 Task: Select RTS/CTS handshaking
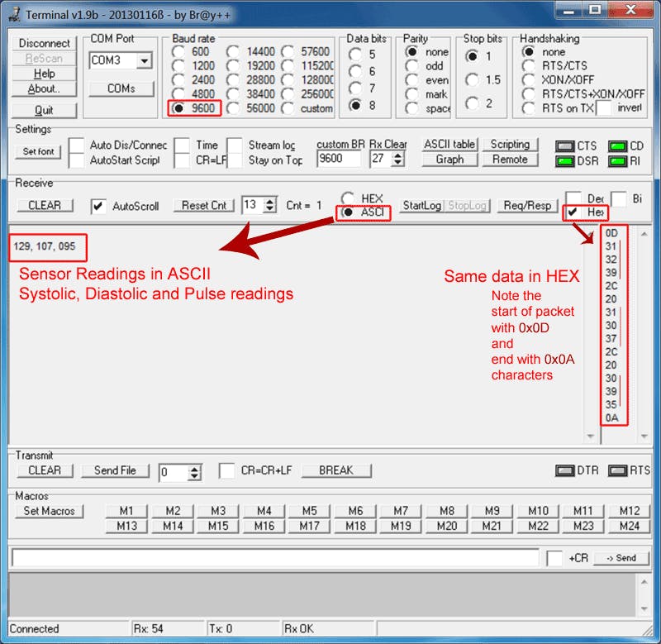529,66
